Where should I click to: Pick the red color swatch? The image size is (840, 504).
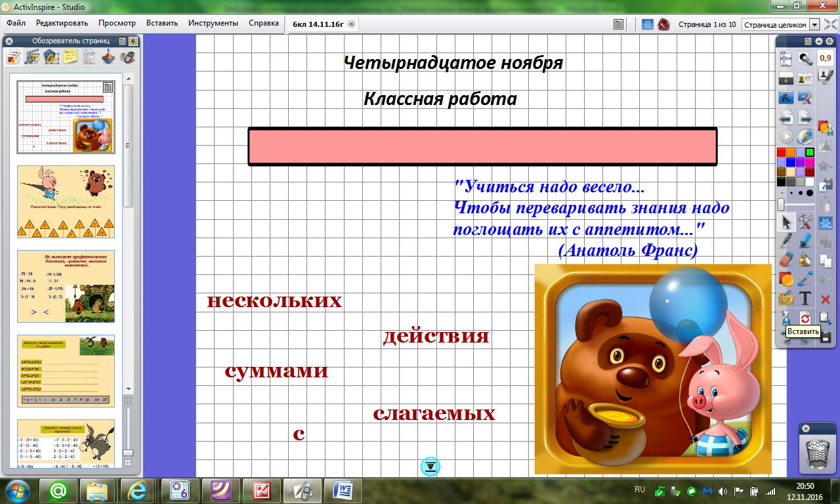[x=781, y=152]
